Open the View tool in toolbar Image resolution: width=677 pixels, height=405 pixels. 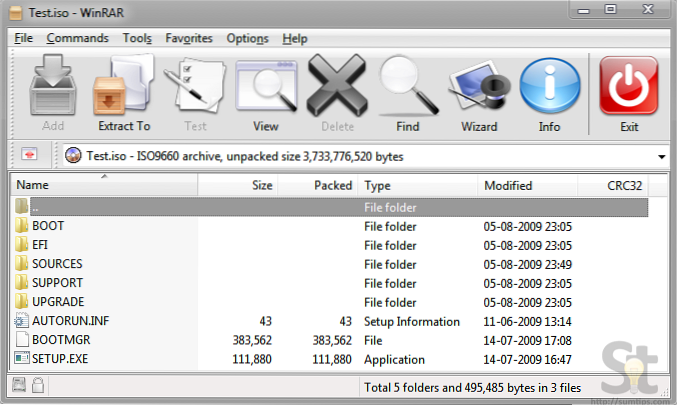point(265,94)
